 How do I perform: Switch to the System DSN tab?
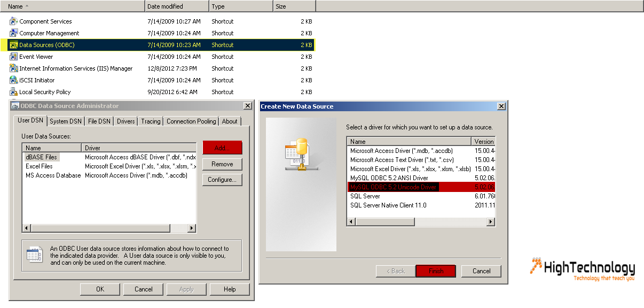pyautogui.click(x=66, y=121)
